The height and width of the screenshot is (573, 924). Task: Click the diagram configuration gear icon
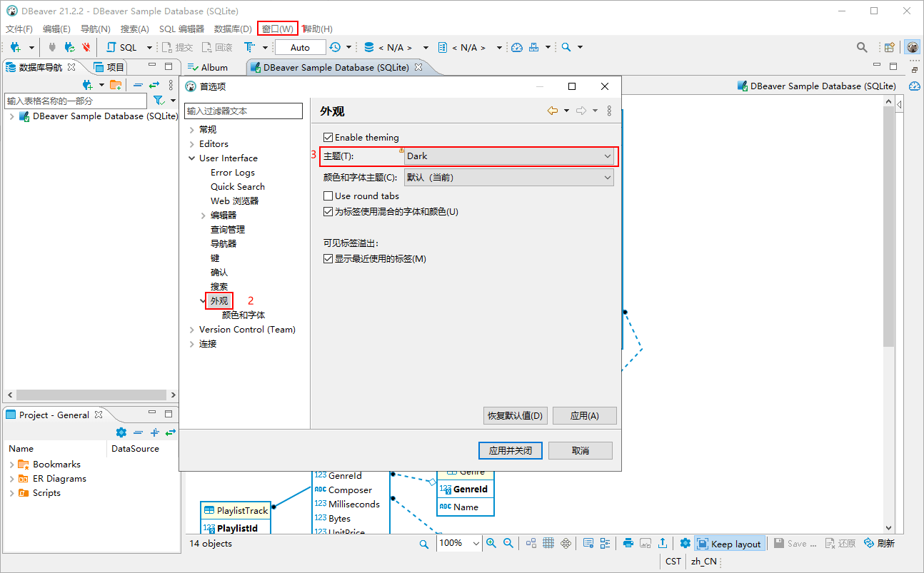(685, 543)
